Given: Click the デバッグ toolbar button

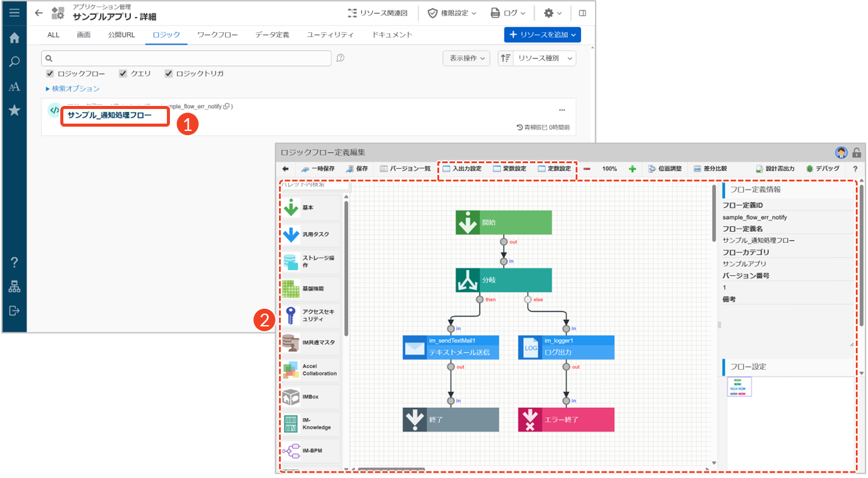Looking at the screenshot, I should pyautogui.click(x=822, y=169).
